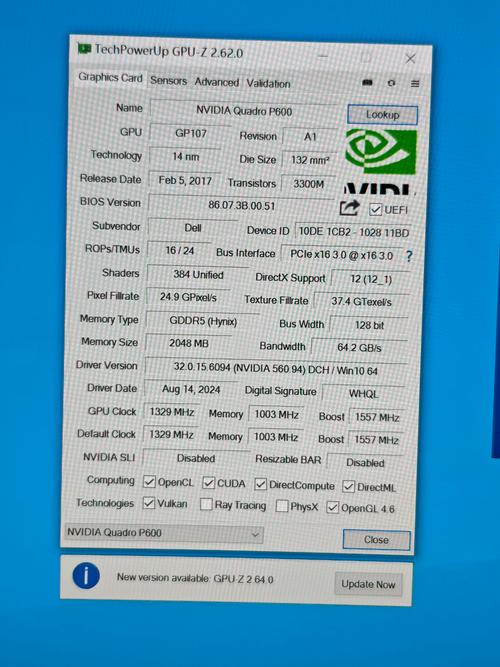Click the GPU Clock row Boost 1557 MHz value
This screenshot has width=500, height=667.
pos(377,417)
